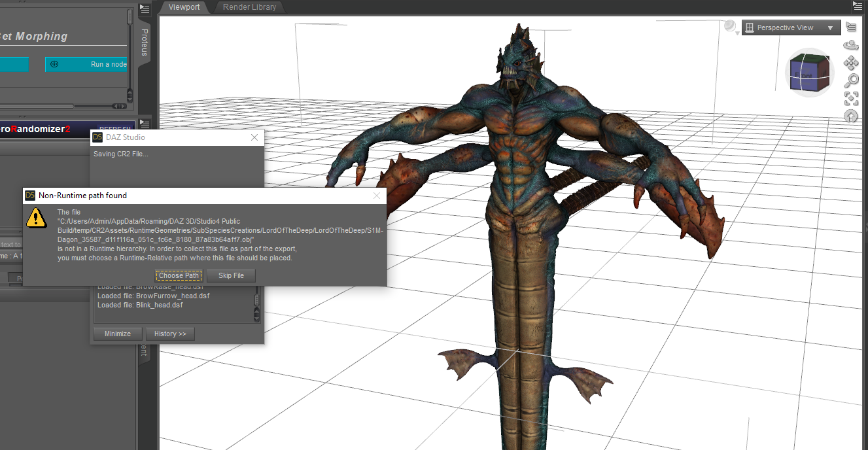Click the log scrollbar up/down arrows
The width and height of the screenshot is (868, 450).
[x=256, y=315]
